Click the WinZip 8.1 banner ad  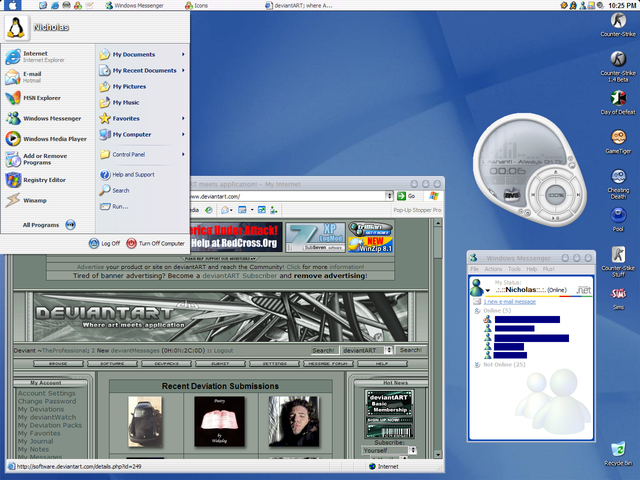(370, 245)
